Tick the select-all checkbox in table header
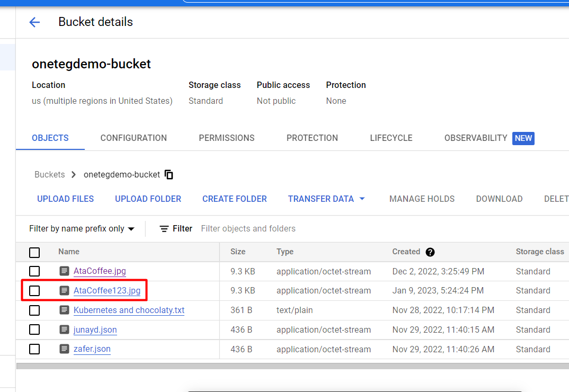The width and height of the screenshot is (569, 392). [34, 252]
